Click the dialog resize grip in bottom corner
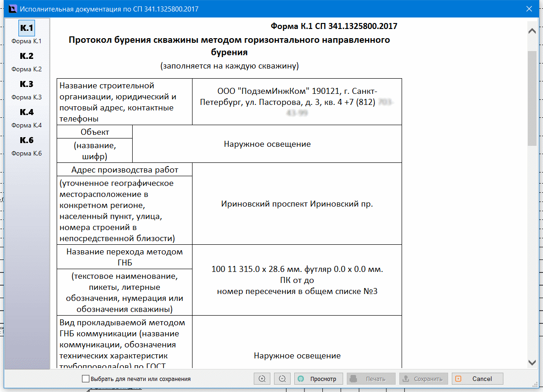Image resolution: width=543 pixels, height=392 pixels. (535, 385)
